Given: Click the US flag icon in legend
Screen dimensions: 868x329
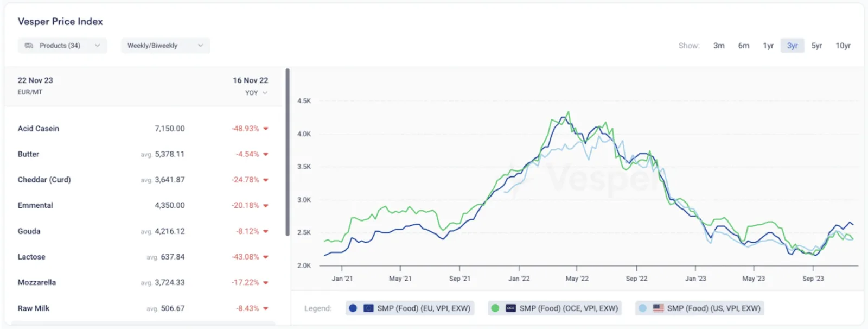Looking at the screenshot, I should coord(658,308).
